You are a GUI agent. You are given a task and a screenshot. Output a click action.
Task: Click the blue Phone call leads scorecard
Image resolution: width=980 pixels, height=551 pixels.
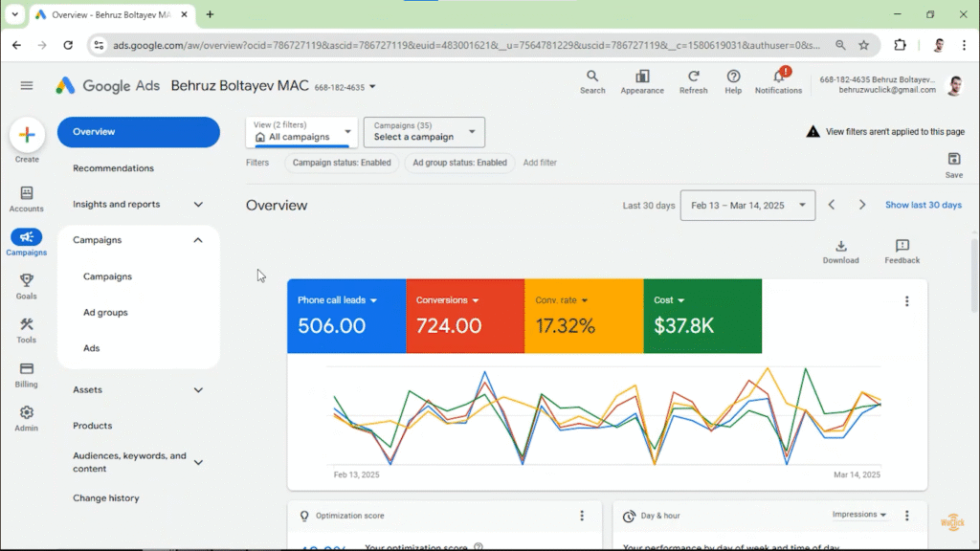pos(346,316)
